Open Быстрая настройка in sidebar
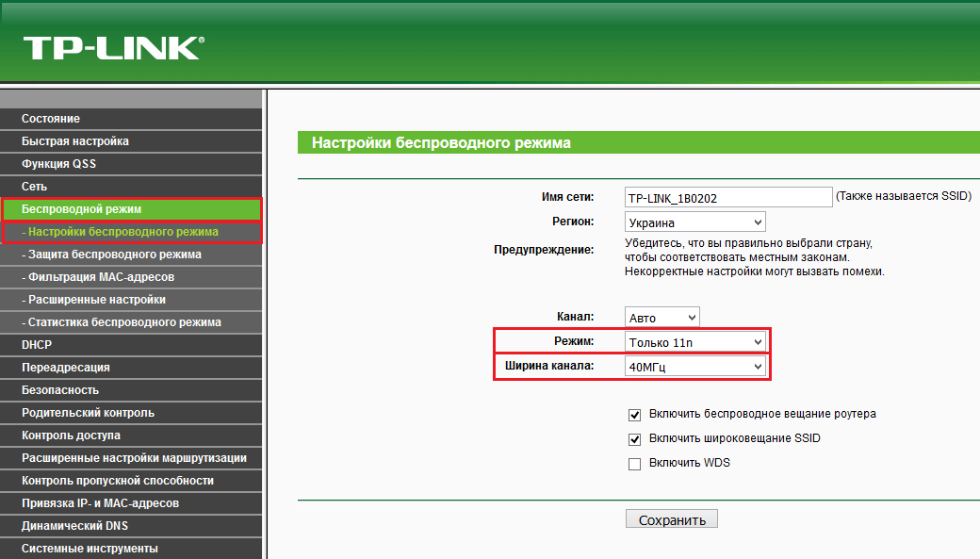 [131, 141]
